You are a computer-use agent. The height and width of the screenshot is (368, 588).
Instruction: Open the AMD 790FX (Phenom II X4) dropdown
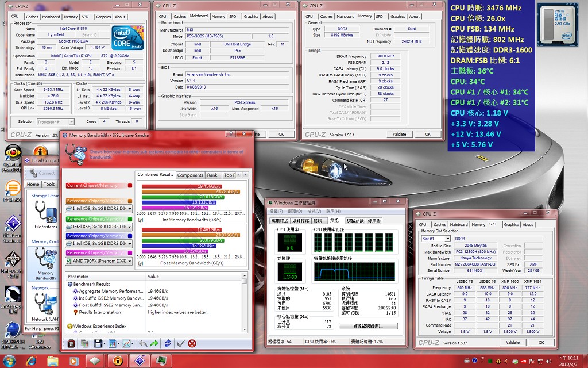pyautogui.click(x=99, y=261)
